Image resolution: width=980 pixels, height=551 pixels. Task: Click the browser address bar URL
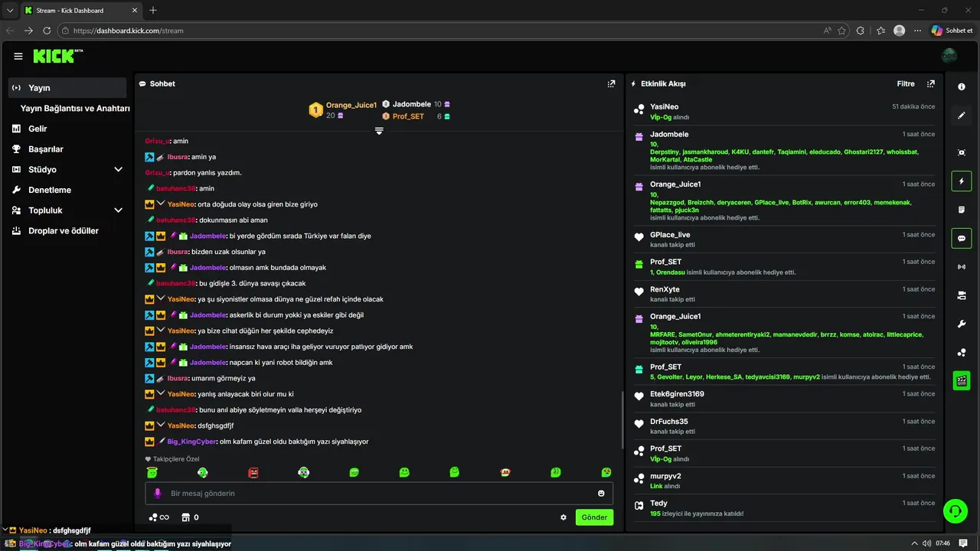point(129,31)
